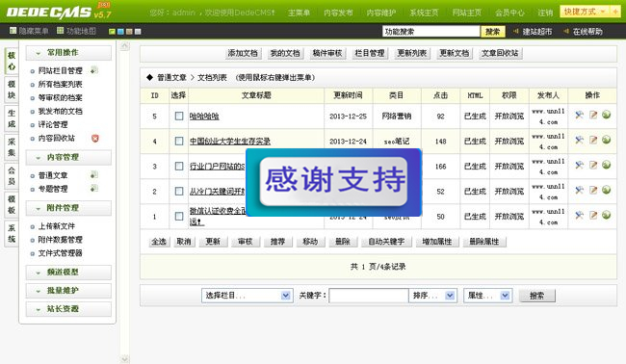The image size is (626, 364).
Task: Select the blue skin color swatch
Action: point(120,32)
